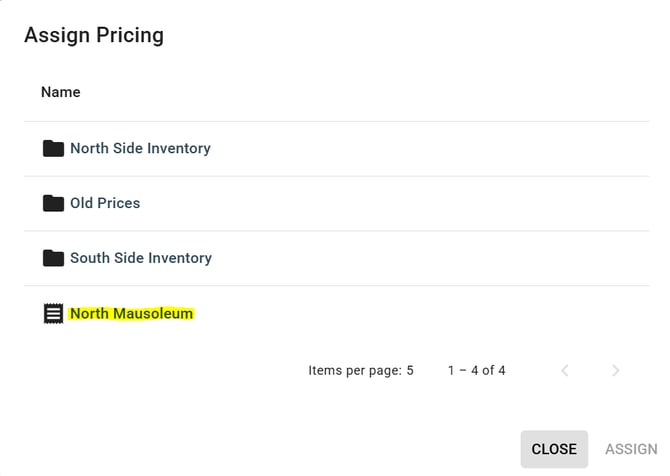Screen dimensions: 670x476
Task: Select the highlighted North Mausoleum pricing
Action: [131, 314]
